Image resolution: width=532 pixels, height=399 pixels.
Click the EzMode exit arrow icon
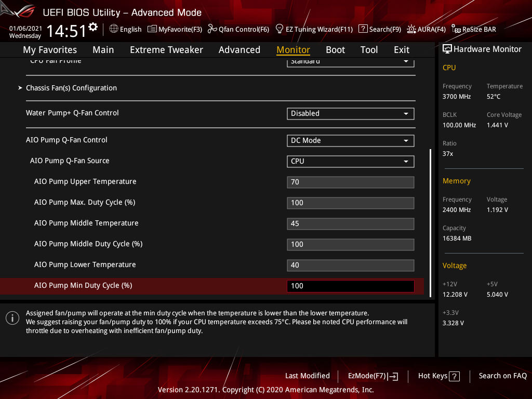(x=393, y=376)
